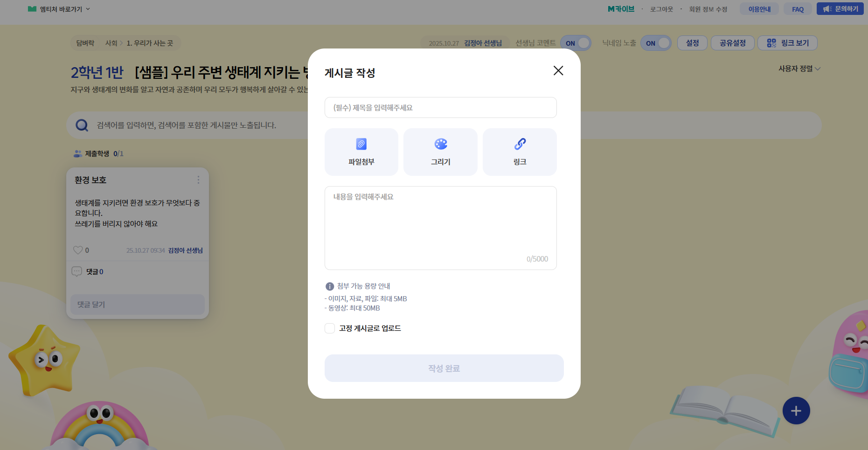The height and width of the screenshot is (450, 868).
Task: Click the 작성 완료 submit button
Action: click(444, 368)
